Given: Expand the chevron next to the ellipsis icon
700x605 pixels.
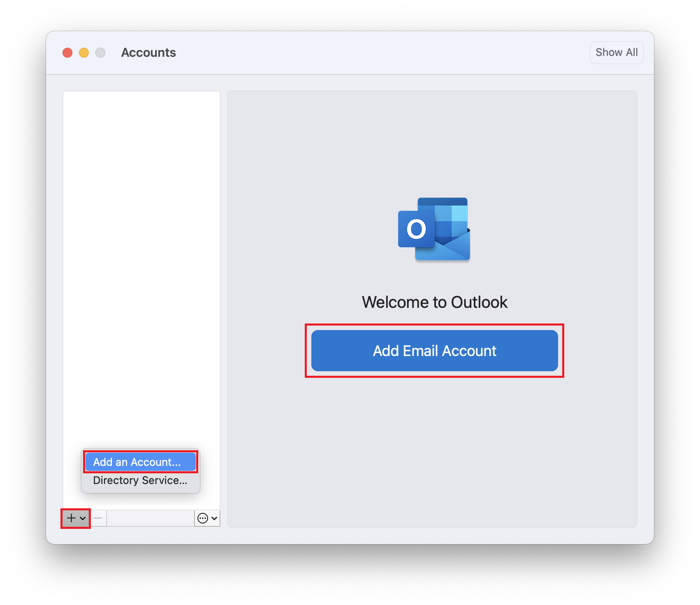Looking at the screenshot, I should 214,518.
